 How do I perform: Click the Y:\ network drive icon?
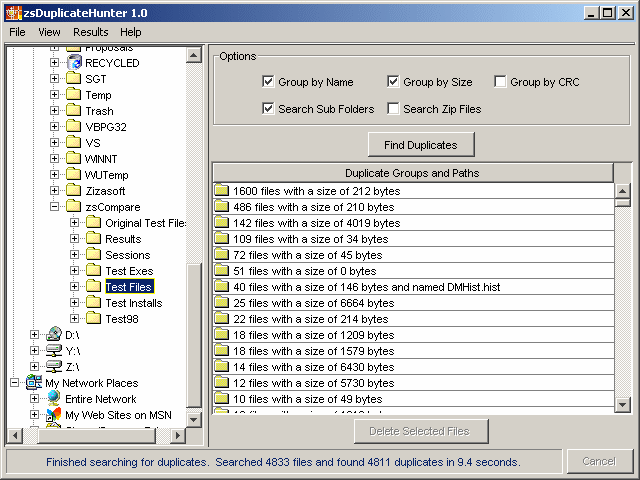[x=54, y=350]
